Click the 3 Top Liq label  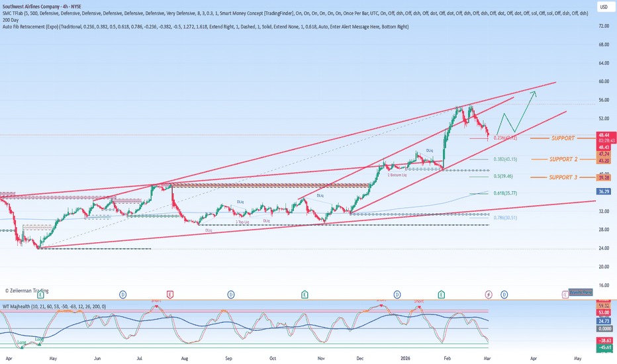point(242,222)
